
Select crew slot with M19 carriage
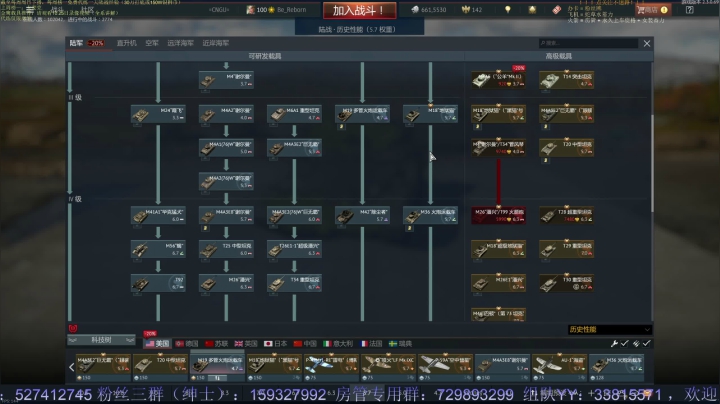point(217,367)
